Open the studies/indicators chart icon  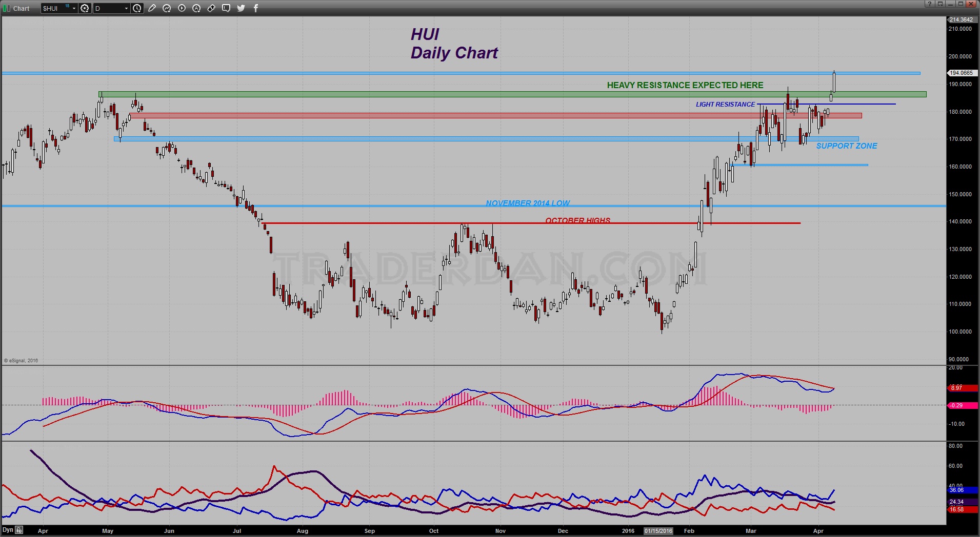(167, 8)
